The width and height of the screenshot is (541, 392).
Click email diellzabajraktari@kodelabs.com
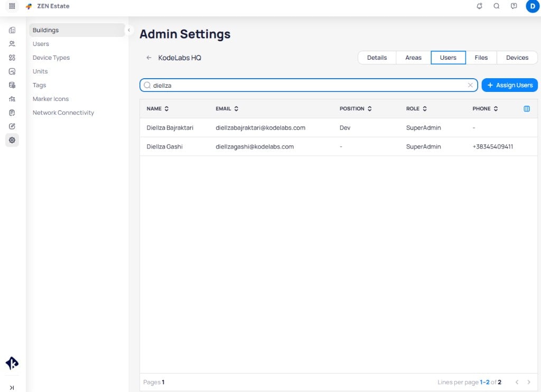point(260,128)
